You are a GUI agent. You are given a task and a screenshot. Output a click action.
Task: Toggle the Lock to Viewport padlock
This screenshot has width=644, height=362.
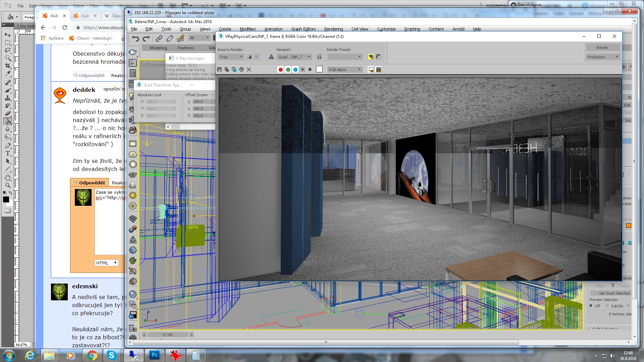tap(319, 57)
